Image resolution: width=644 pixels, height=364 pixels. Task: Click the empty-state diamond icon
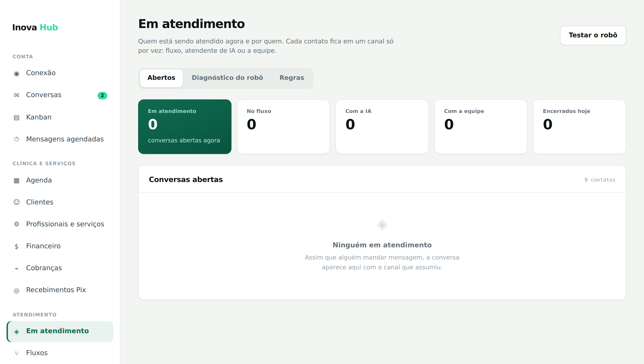382,225
